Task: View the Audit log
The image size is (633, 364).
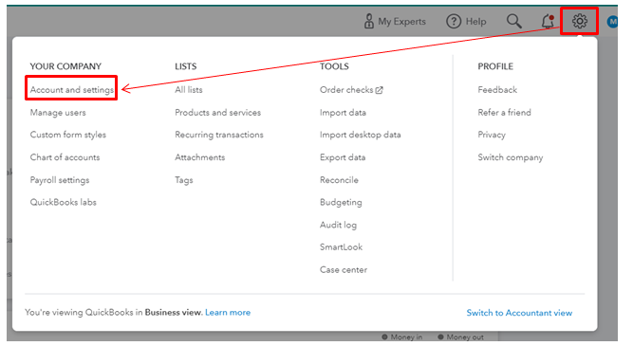Action: click(338, 225)
